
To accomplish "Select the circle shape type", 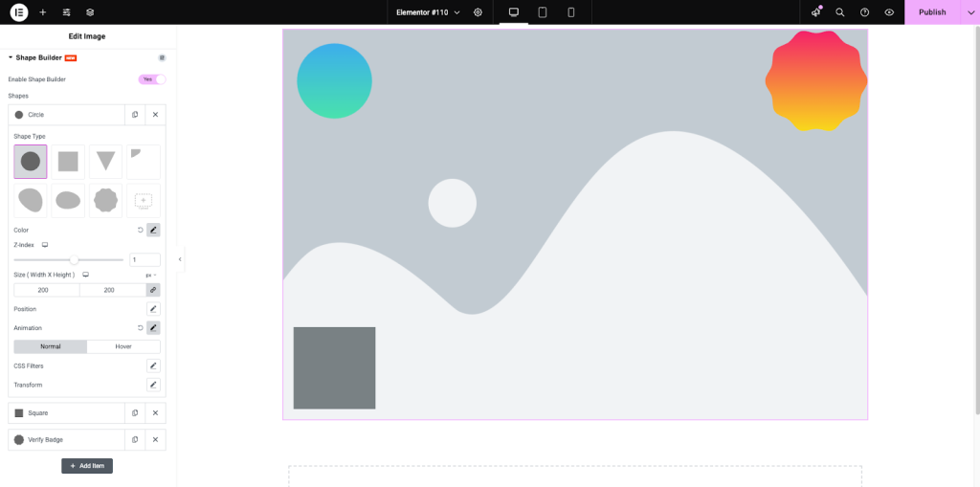I will [x=31, y=162].
